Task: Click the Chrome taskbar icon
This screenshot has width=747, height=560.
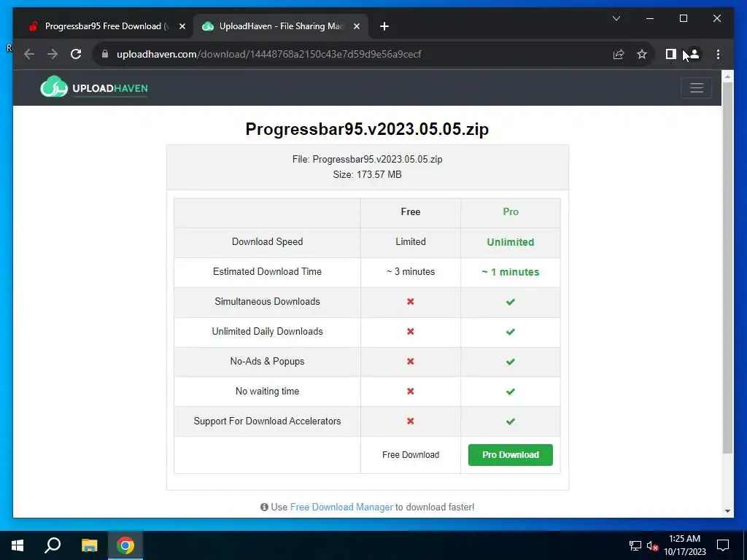Action: [x=125, y=545]
